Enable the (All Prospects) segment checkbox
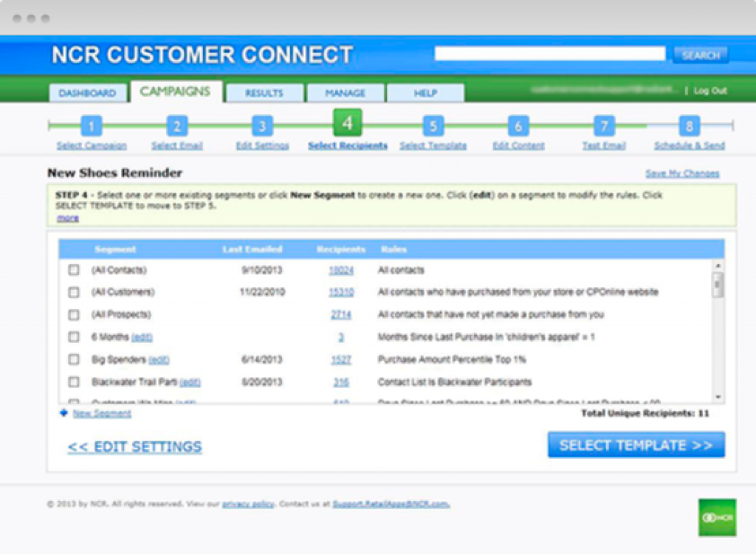 click(73, 315)
